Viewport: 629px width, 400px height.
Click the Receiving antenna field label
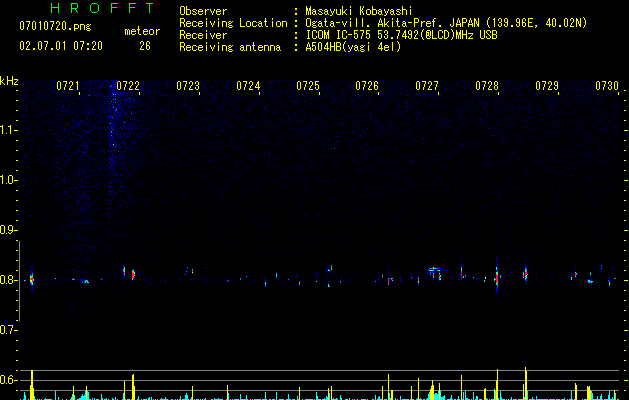tap(230, 47)
